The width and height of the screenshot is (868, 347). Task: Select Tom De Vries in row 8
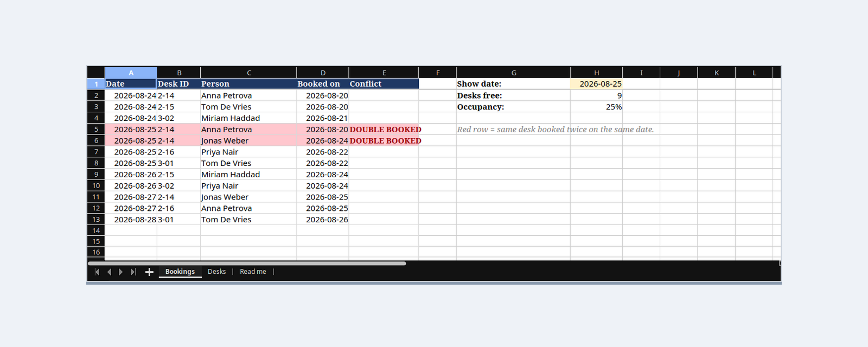248,163
